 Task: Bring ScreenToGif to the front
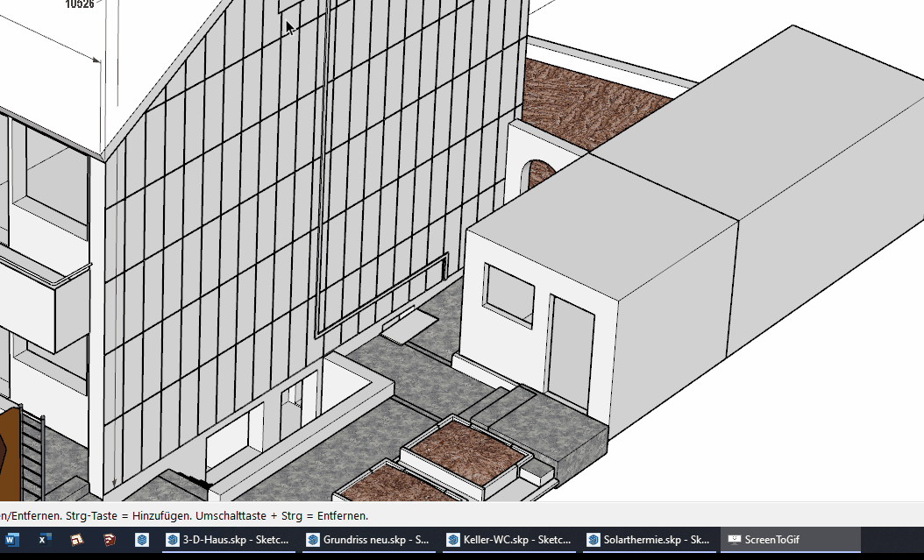[790, 540]
